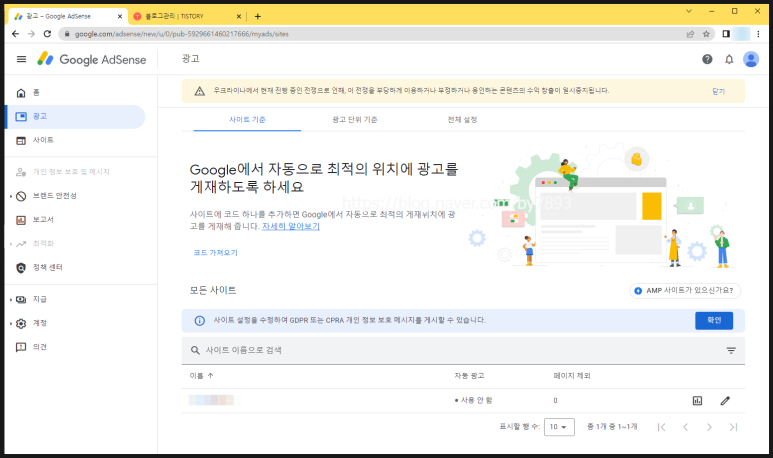Sort by 이름 column header
Image resolution: width=773 pixels, height=458 pixels.
click(201, 376)
